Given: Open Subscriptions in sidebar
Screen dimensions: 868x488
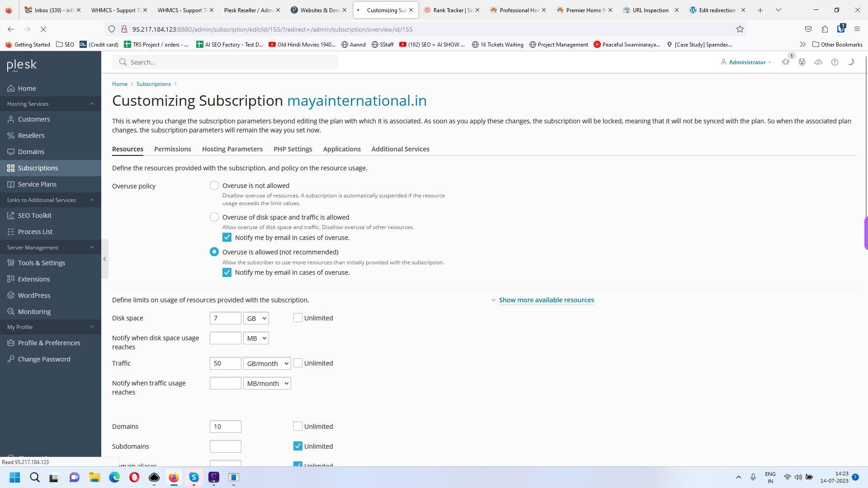Looking at the screenshot, I should (x=51, y=168).
